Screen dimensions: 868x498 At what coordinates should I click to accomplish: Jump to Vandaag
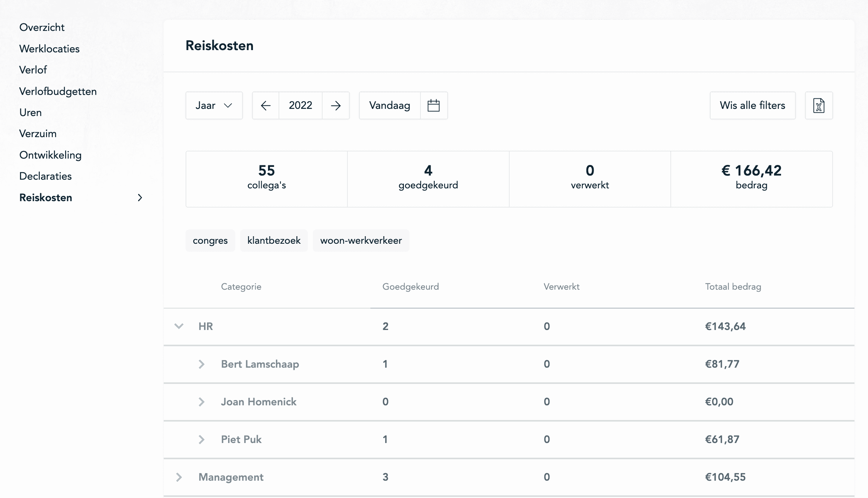(x=390, y=105)
